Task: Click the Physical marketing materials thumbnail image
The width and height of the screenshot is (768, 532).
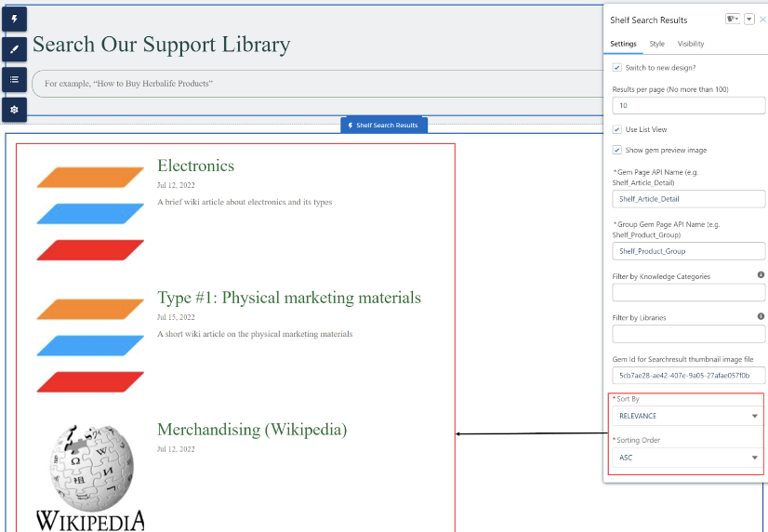Action: (90, 346)
